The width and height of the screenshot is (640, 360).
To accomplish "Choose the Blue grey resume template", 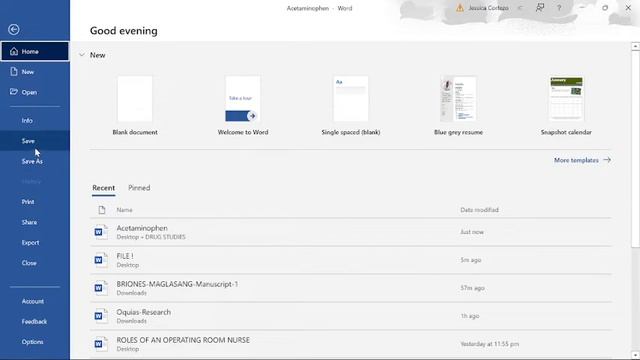I will [x=458, y=99].
